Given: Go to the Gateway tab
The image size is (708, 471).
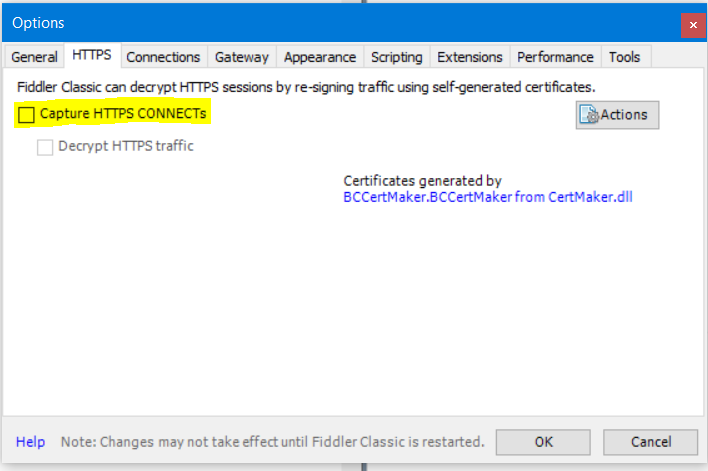Looking at the screenshot, I should coord(242,57).
